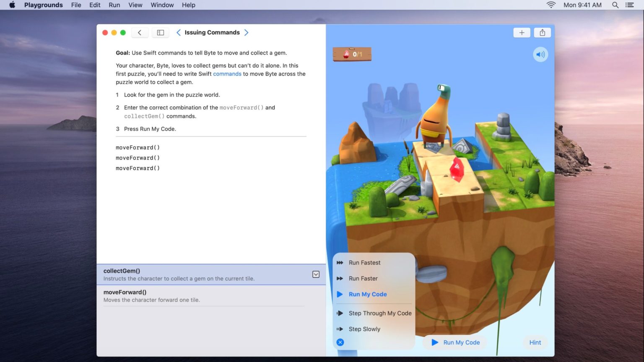Create a new playground with the plus icon
The image size is (644, 362).
tap(521, 32)
